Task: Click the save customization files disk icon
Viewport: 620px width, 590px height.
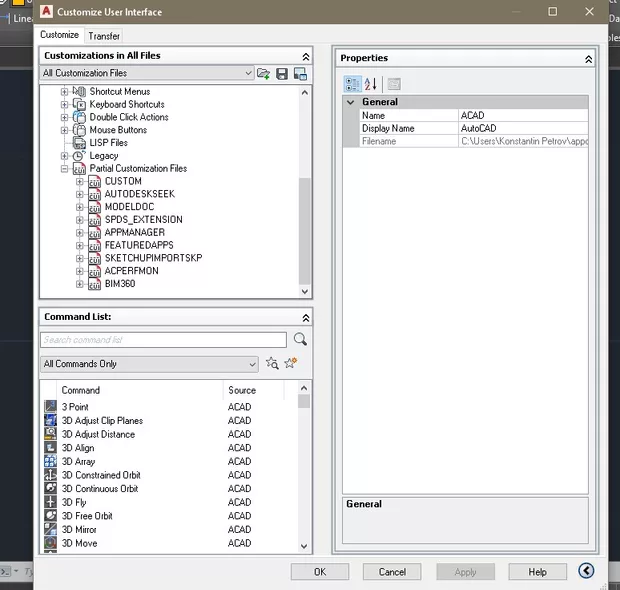Action: click(282, 74)
